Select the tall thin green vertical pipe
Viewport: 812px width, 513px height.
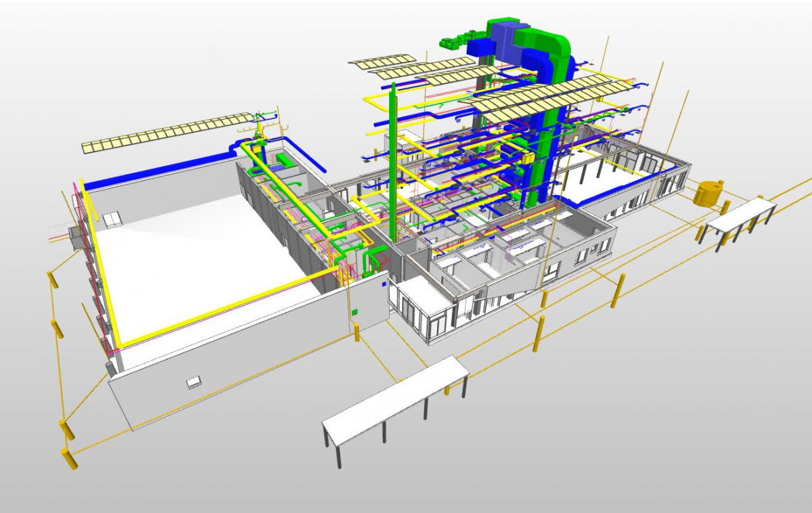393,162
